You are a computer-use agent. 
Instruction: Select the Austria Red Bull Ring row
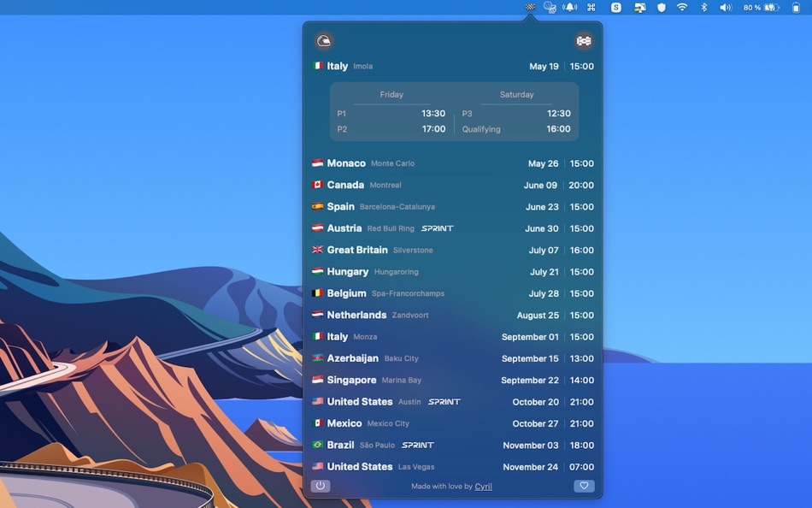click(x=453, y=228)
